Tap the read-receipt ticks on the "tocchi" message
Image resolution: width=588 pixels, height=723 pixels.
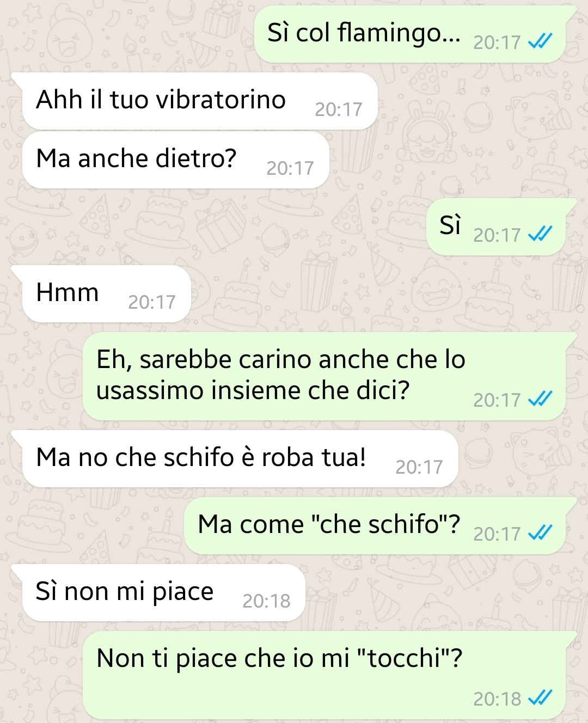click(541, 697)
